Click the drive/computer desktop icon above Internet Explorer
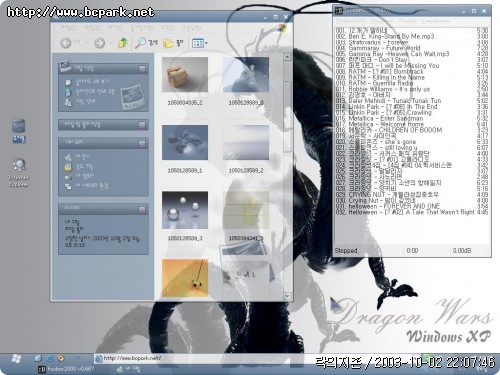 point(19,131)
